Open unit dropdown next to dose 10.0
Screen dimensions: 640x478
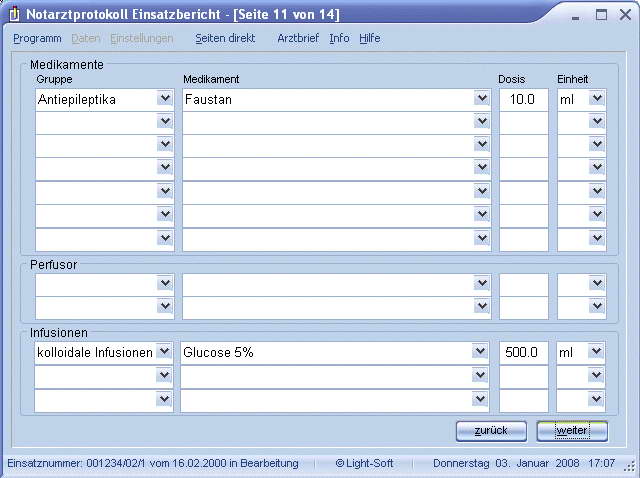click(597, 98)
